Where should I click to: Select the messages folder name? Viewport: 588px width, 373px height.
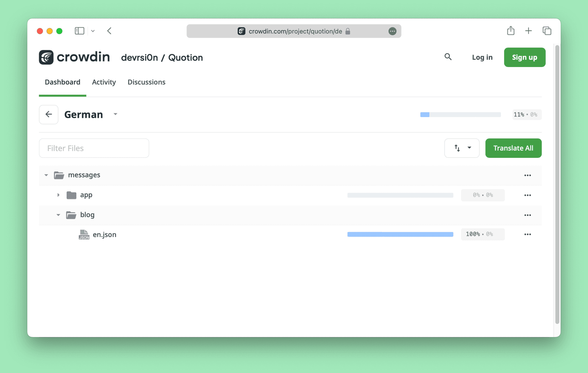point(84,175)
